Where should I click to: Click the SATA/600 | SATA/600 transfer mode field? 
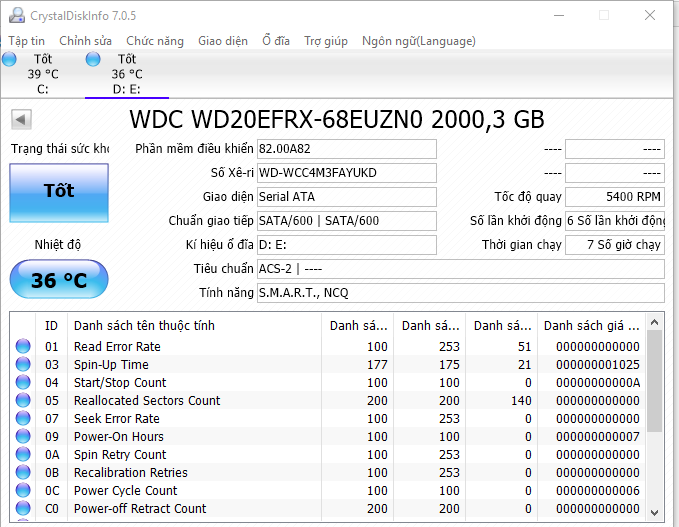coord(346,221)
